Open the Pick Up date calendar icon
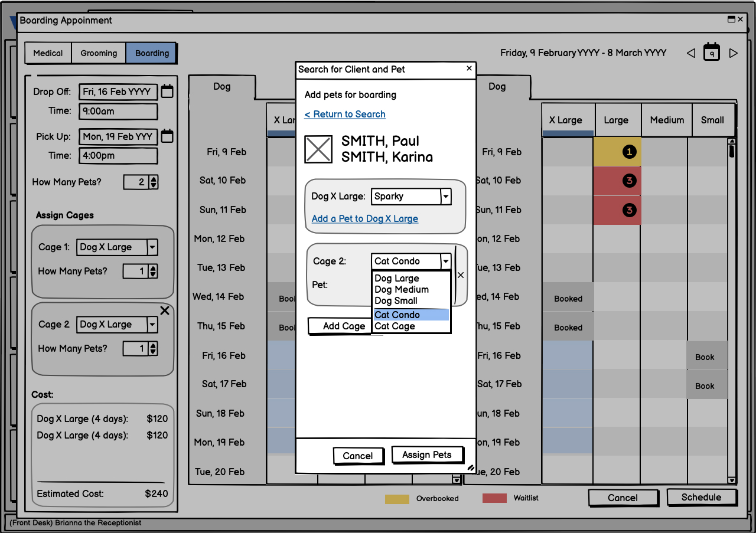 click(x=167, y=136)
